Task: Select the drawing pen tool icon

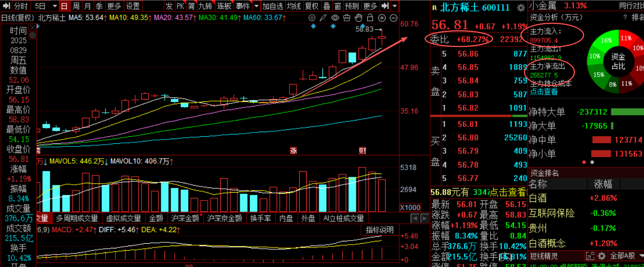Action: point(322,18)
